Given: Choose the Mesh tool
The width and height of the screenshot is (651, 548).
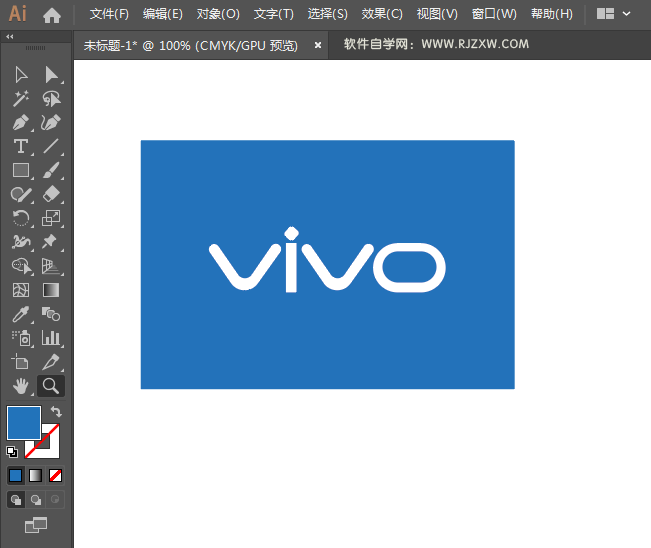Looking at the screenshot, I should (21, 290).
